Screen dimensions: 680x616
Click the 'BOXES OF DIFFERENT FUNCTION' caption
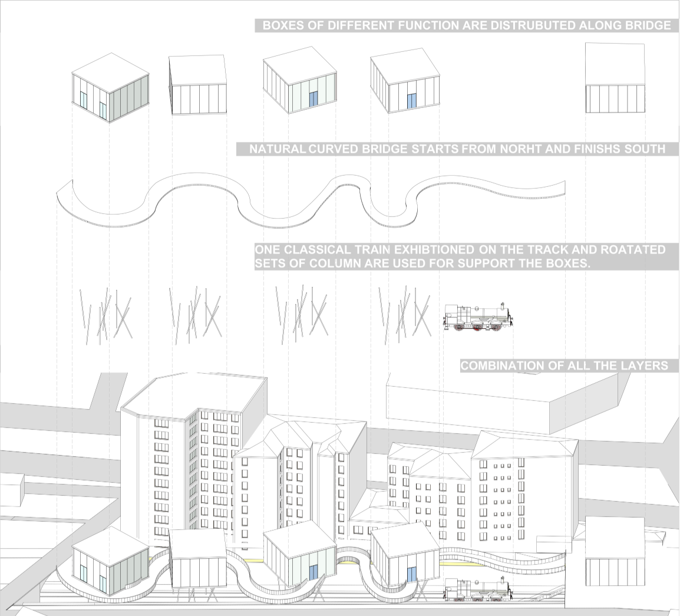pyautogui.click(x=467, y=25)
